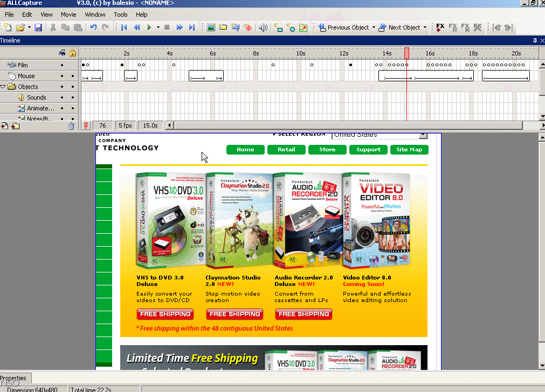The width and height of the screenshot is (545, 392).
Task: Open the Edit menu
Action: pyautogui.click(x=27, y=15)
